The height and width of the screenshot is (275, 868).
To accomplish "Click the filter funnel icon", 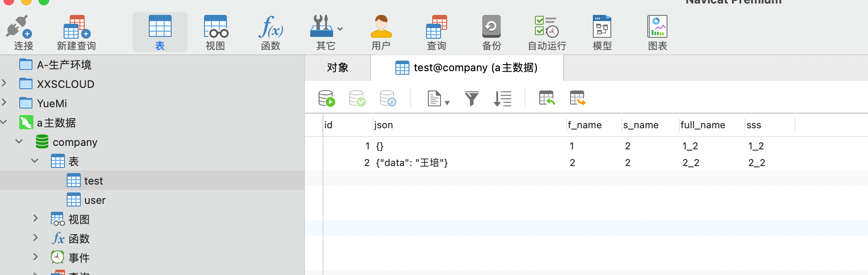I will click(x=471, y=98).
